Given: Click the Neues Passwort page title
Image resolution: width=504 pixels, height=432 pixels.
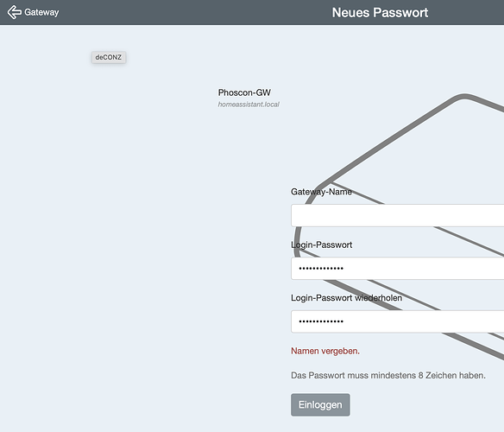Looking at the screenshot, I should pyautogui.click(x=380, y=13).
